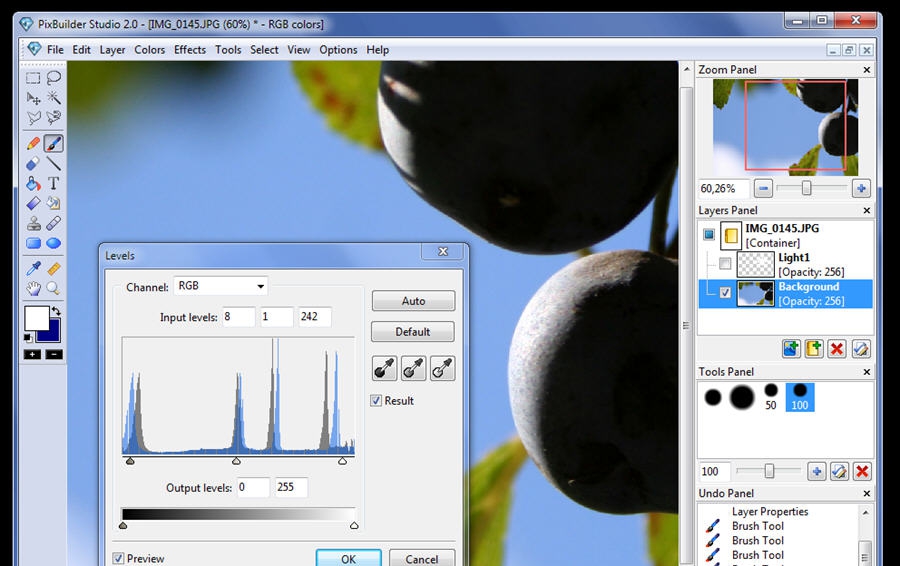Add new container layer icon
Viewport: 900px width, 566px height.
(814, 348)
